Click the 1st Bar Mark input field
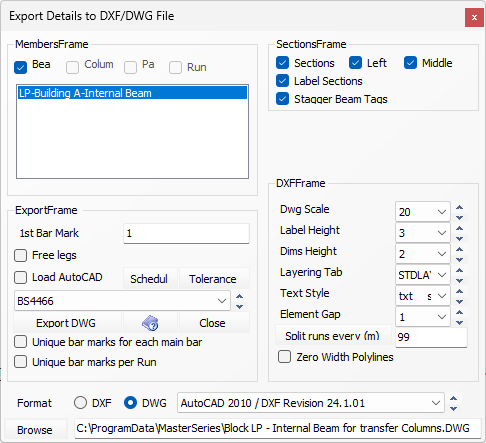The height and width of the screenshot is (443, 486). coord(186,233)
